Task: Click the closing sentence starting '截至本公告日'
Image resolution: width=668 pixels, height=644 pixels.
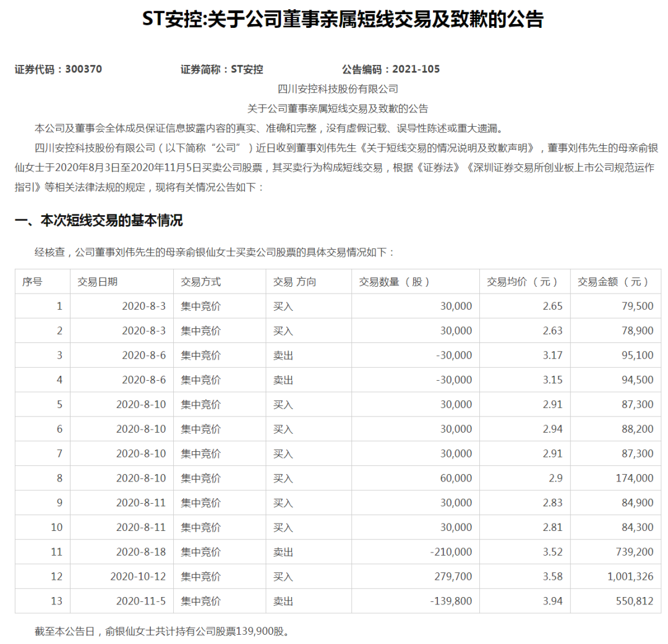Action: [163, 631]
